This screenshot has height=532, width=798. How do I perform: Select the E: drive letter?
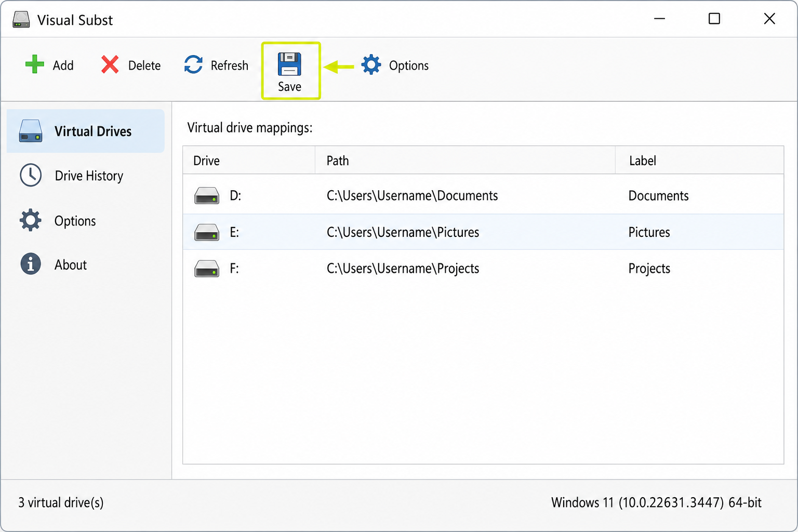(234, 232)
